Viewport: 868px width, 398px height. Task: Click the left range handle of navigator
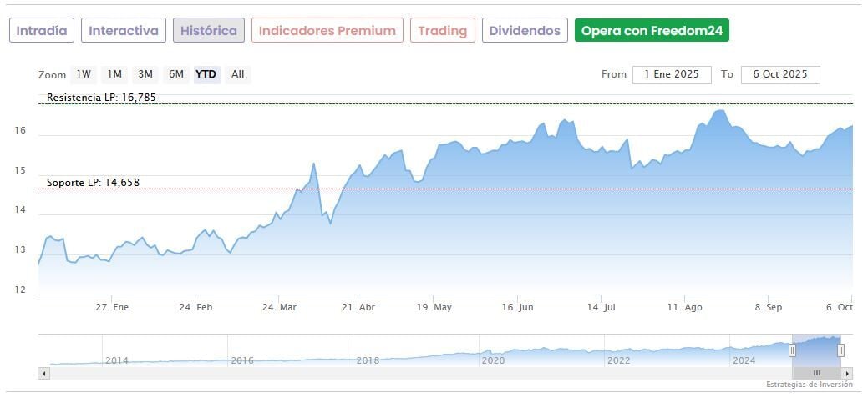pos(792,350)
